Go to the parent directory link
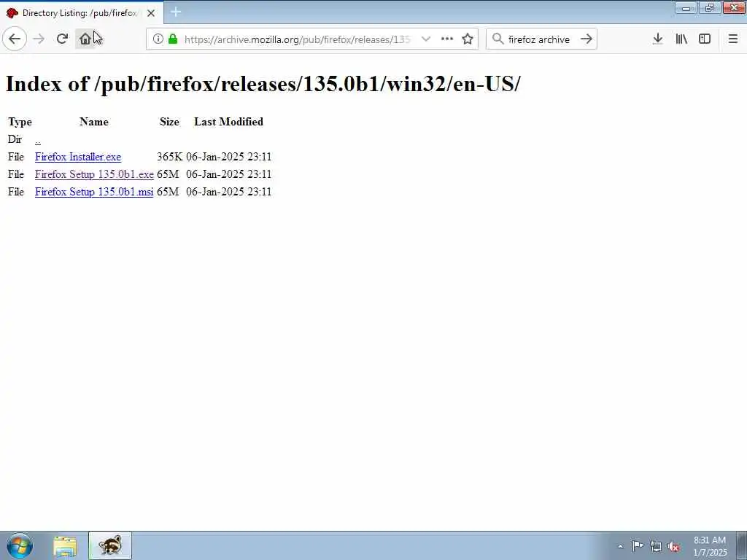Image resolution: width=747 pixels, height=560 pixels. point(38,139)
